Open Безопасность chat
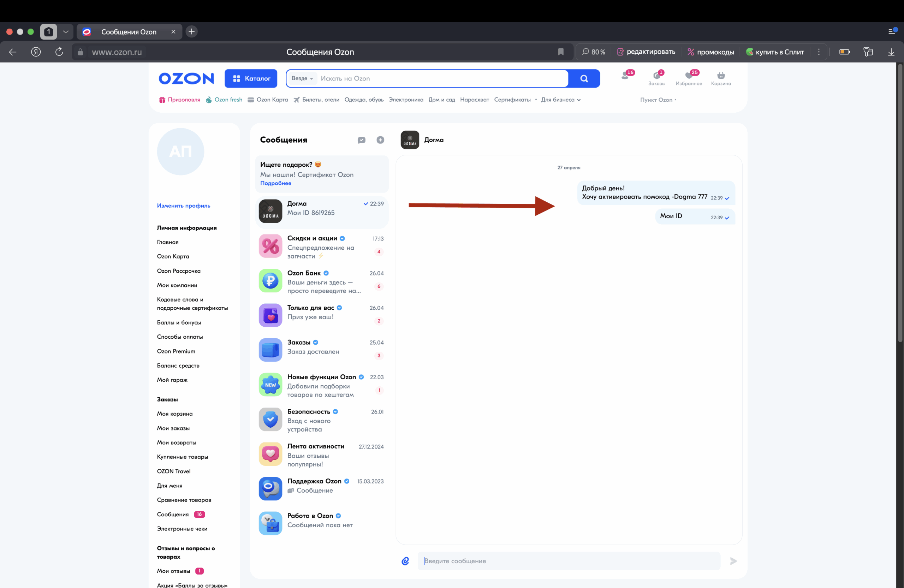 [322, 420]
